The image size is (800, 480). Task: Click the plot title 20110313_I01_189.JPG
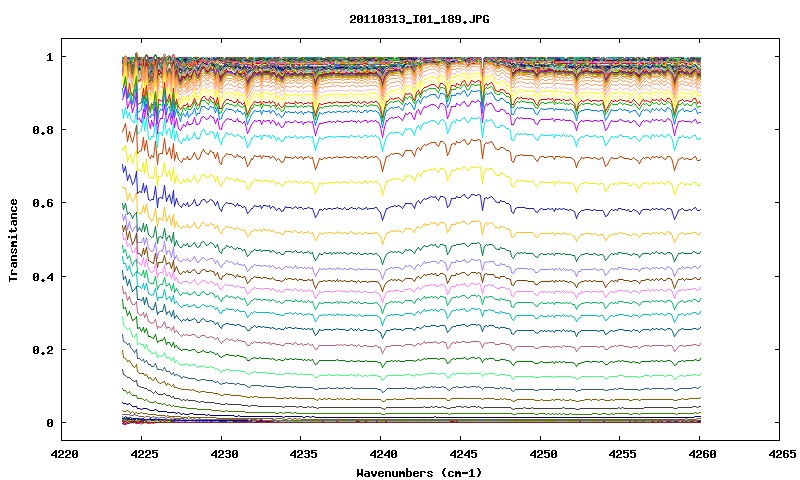[x=419, y=19]
